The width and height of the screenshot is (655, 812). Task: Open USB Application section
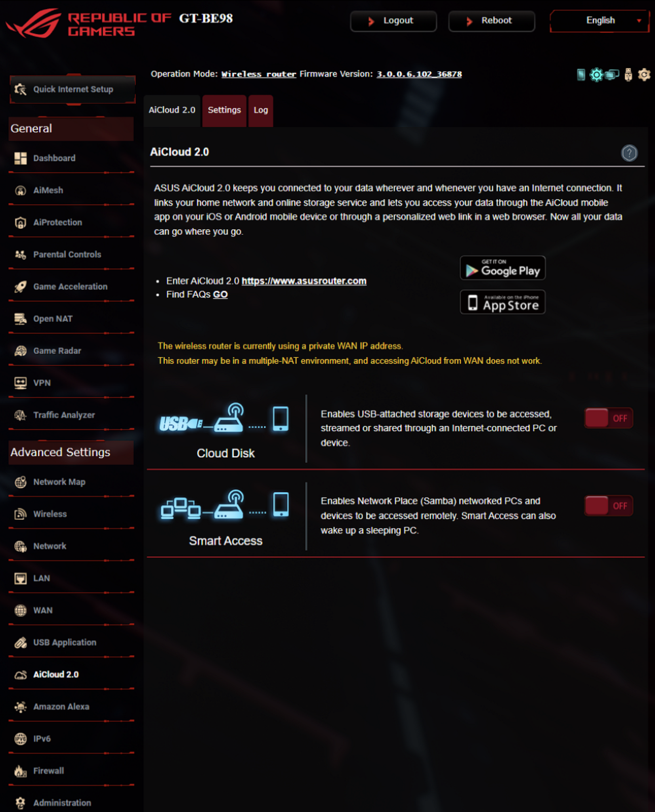tap(65, 642)
